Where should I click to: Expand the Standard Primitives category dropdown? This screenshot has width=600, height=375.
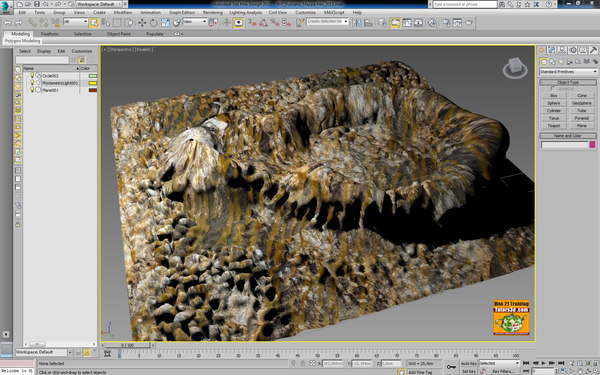tap(568, 72)
